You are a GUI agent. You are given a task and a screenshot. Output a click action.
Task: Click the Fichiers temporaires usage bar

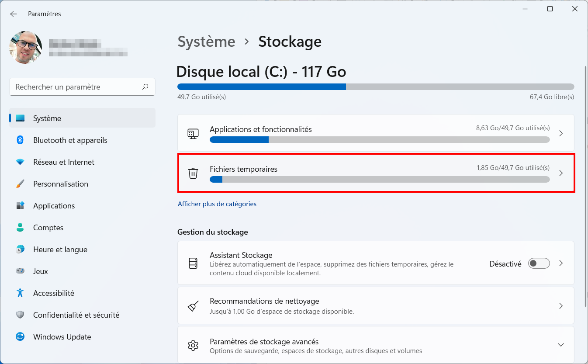click(380, 179)
